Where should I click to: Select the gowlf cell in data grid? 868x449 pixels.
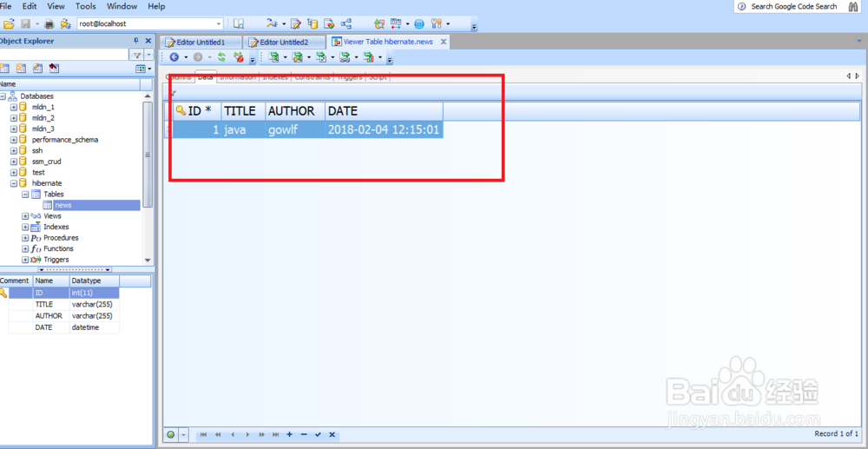click(x=295, y=130)
